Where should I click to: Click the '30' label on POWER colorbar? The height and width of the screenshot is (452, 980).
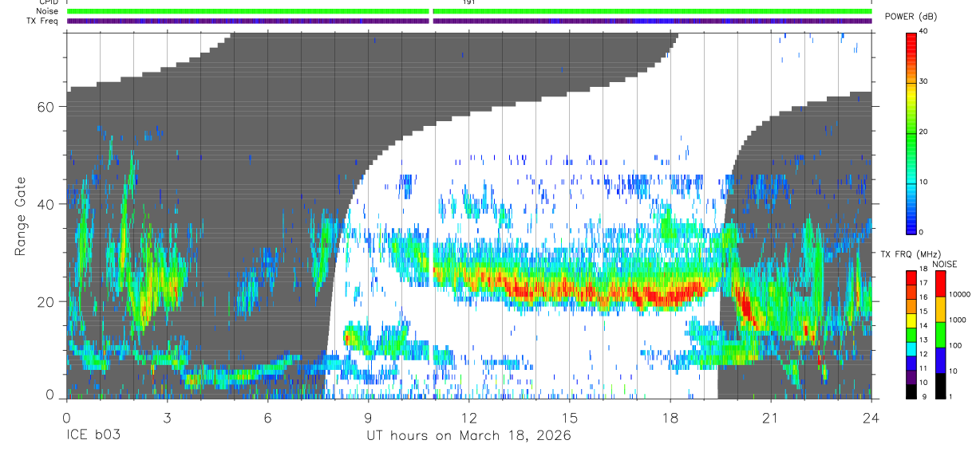922,81
